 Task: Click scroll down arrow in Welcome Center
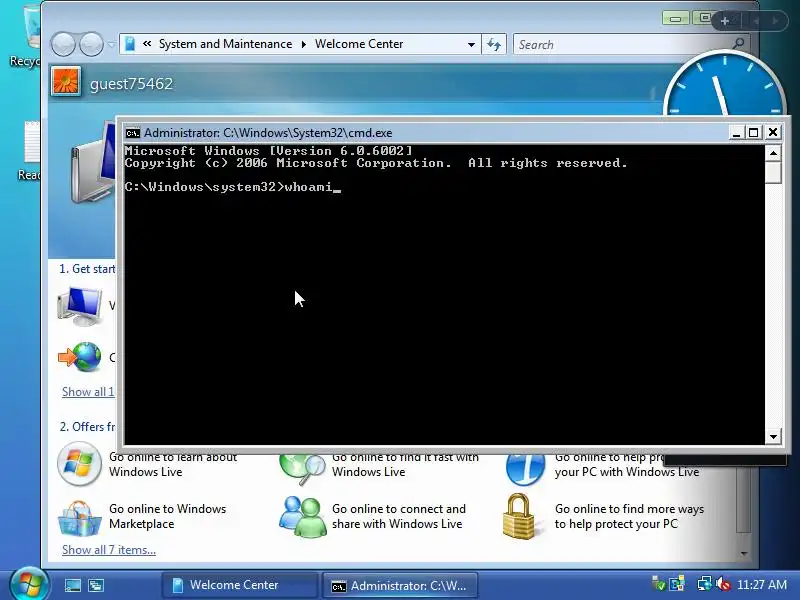[744, 554]
